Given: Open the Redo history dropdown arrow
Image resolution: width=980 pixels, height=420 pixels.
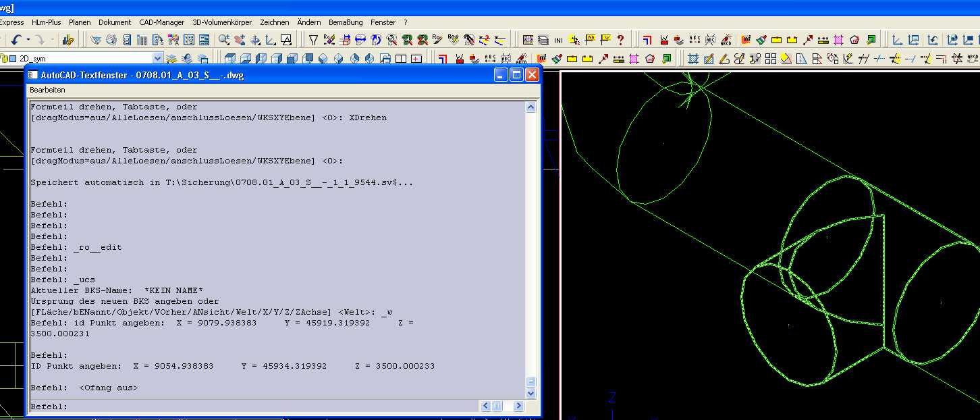Looking at the screenshot, I should pyautogui.click(x=52, y=40).
